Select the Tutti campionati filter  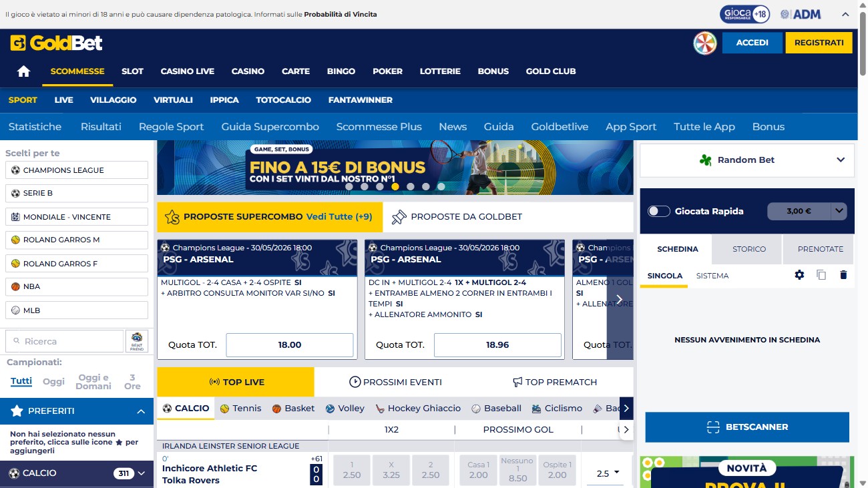tap(21, 381)
